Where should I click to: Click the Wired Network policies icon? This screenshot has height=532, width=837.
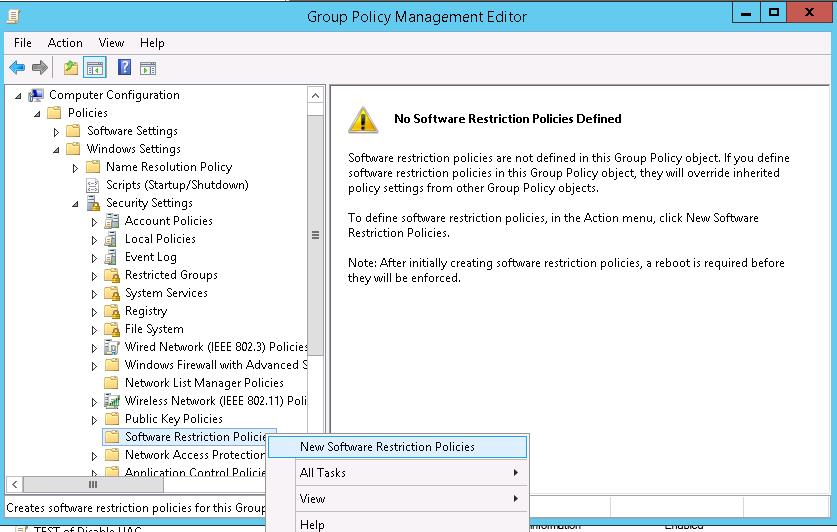tap(112, 347)
